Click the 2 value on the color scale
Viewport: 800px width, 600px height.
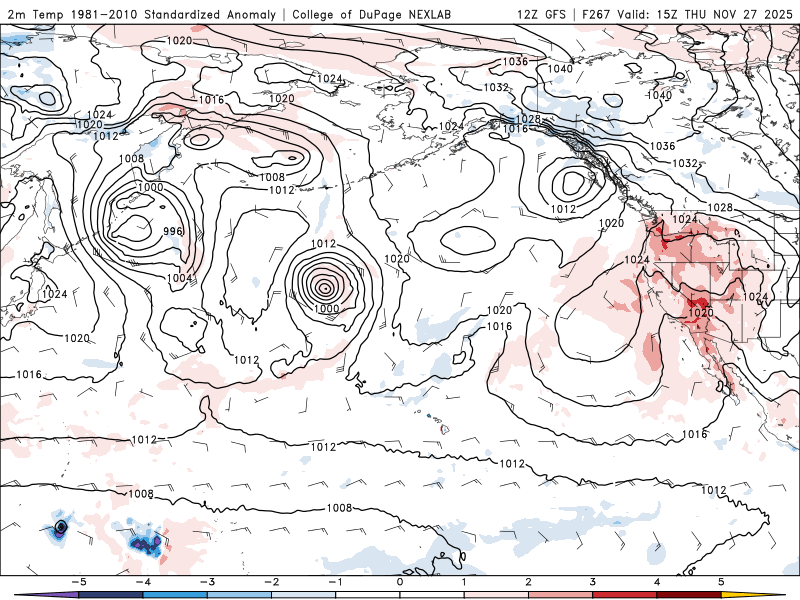click(x=528, y=582)
